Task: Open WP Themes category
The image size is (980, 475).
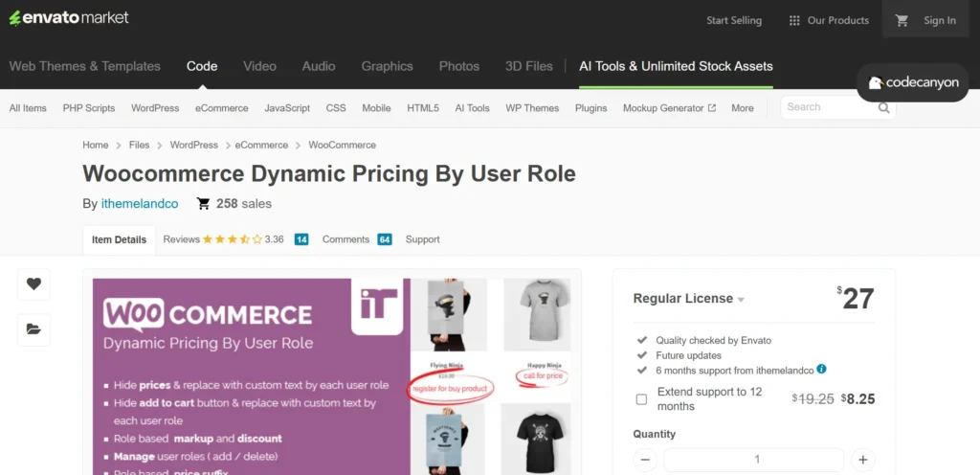Action: click(x=532, y=108)
